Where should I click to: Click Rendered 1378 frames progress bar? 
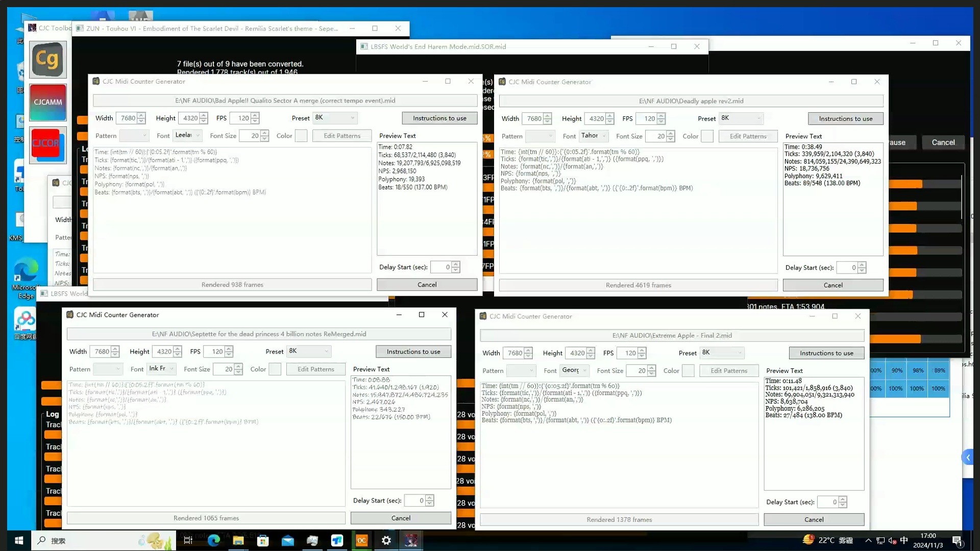(619, 519)
